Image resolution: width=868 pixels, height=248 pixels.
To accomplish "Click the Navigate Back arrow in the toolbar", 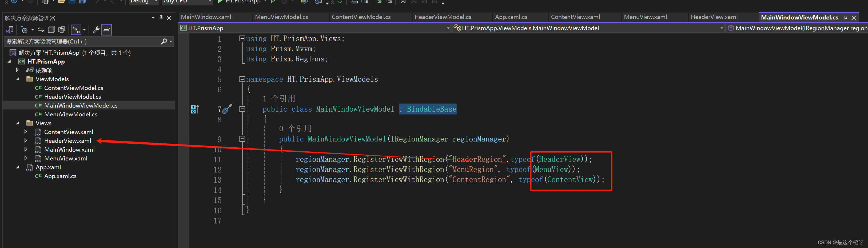I will pos(14,2).
